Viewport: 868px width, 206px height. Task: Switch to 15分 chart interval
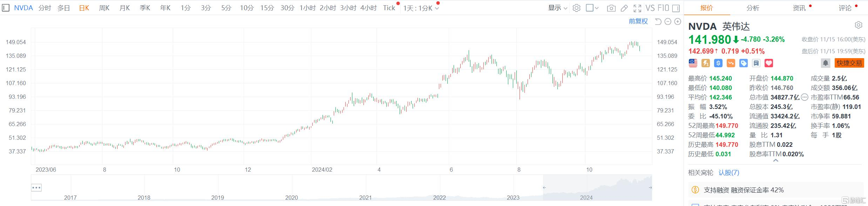click(x=267, y=8)
